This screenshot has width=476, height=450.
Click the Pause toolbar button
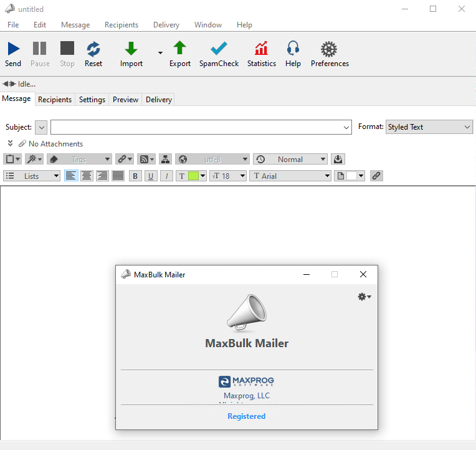(x=40, y=54)
